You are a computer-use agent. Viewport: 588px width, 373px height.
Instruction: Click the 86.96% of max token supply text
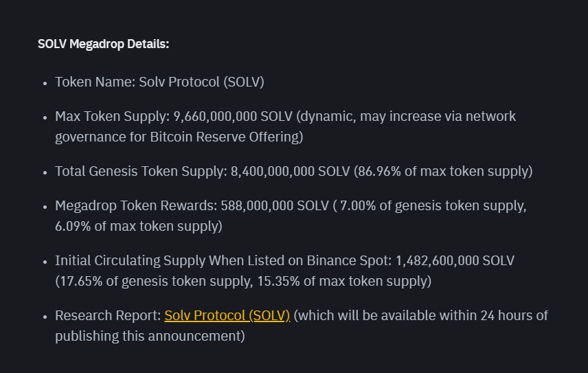(443, 171)
